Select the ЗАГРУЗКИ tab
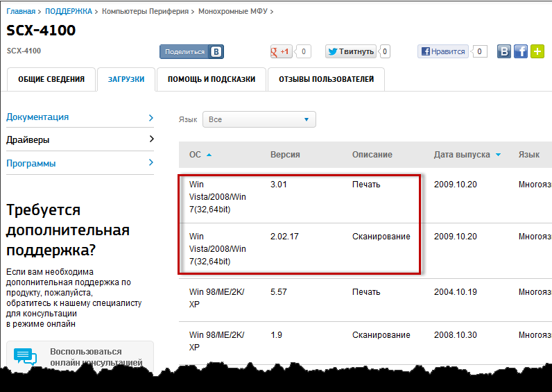Viewport: 552px width, 392px height. click(126, 79)
